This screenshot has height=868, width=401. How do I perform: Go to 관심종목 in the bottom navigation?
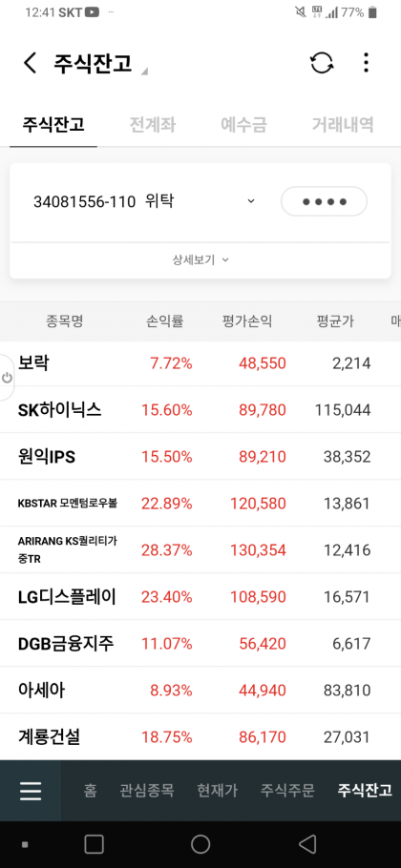coord(147,791)
